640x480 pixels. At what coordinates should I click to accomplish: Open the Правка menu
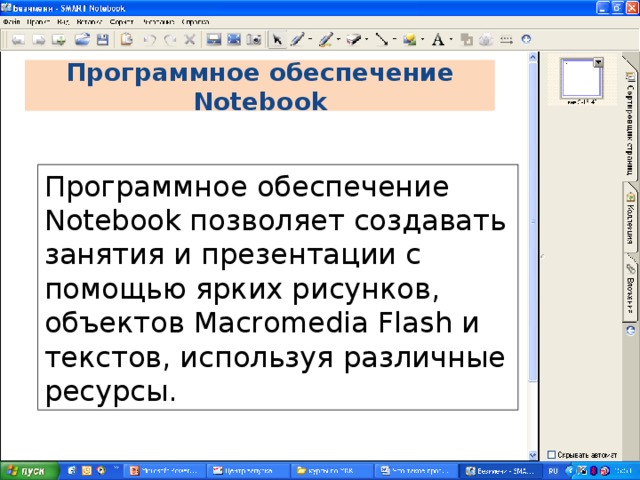click(38, 22)
